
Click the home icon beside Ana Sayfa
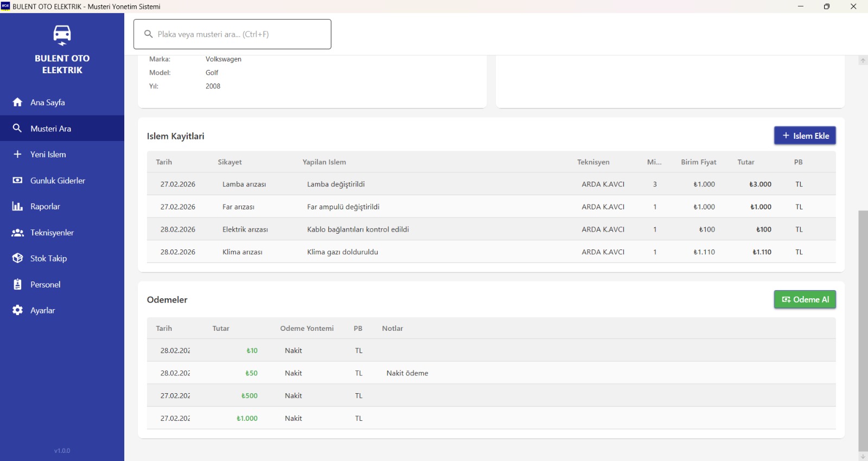[17, 103]
